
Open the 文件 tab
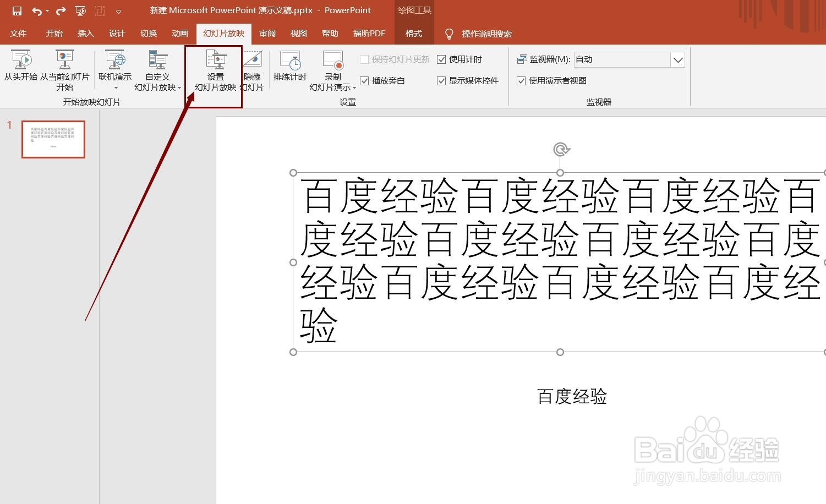click(18, 34)
